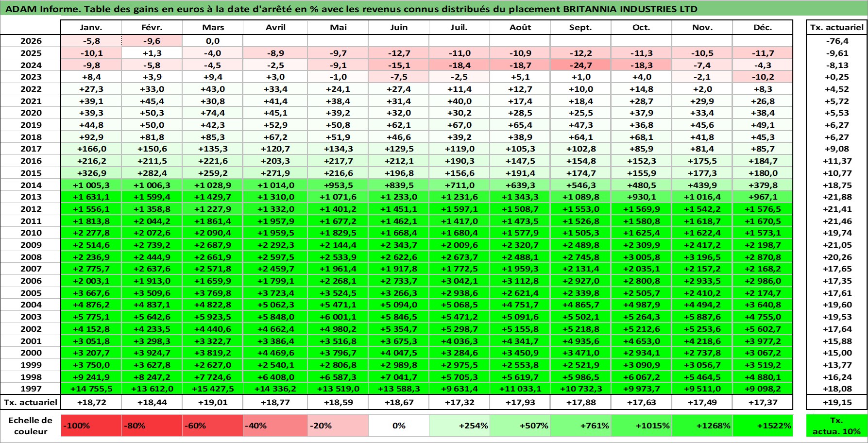868x443 pixels.
Task: Click the -80% color scale swatch
Action: [x=152, y=426]
